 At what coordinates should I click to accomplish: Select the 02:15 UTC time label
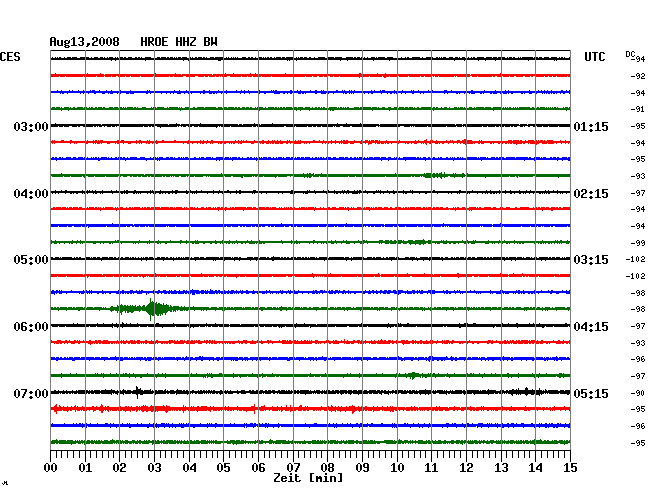tap(591, 194)
